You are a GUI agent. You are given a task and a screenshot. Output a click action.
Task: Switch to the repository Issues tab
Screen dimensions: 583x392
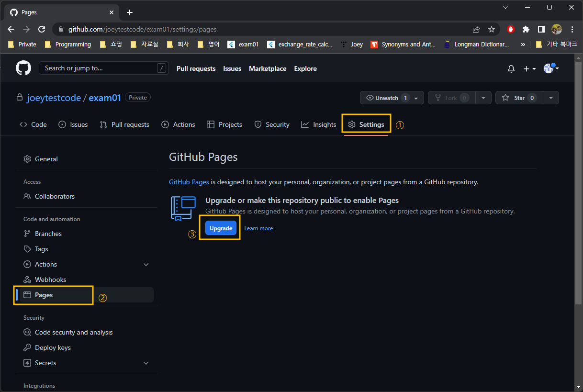tap(73, 124)
